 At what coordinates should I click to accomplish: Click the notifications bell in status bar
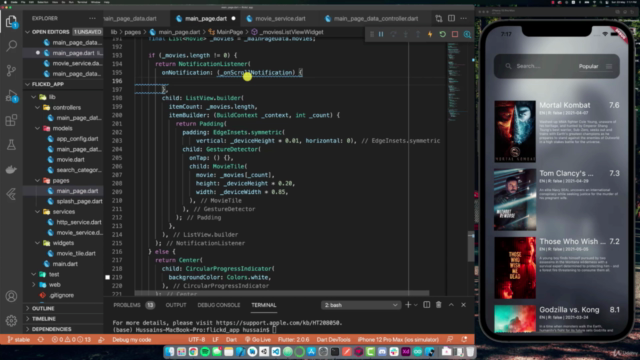(464, 340)
